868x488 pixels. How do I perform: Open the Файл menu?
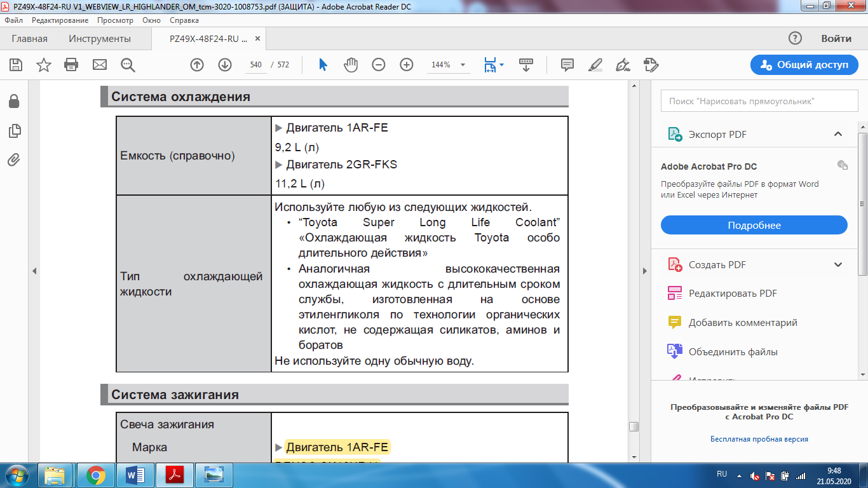tap(14, 20)
